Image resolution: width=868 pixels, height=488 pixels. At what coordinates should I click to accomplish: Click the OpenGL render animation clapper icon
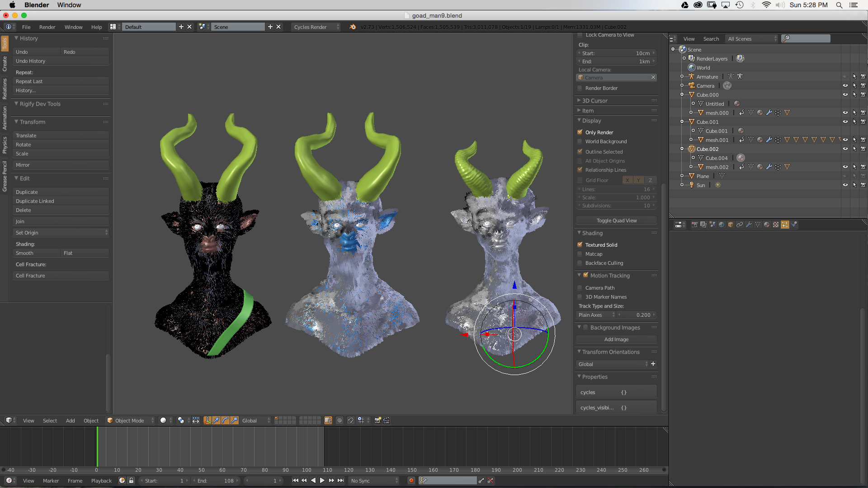[387, 420]
